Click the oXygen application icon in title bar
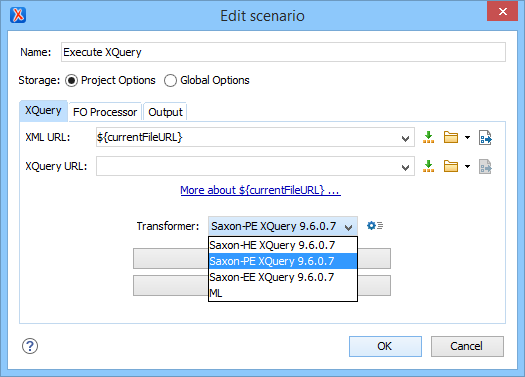This screenshot has width=525, height=377. tap(18, 15)
